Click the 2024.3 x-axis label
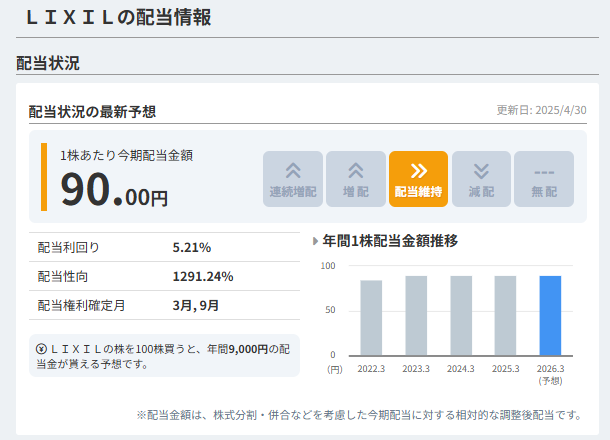The width and height of the screenshot is (610, 440). click(461, 369)
